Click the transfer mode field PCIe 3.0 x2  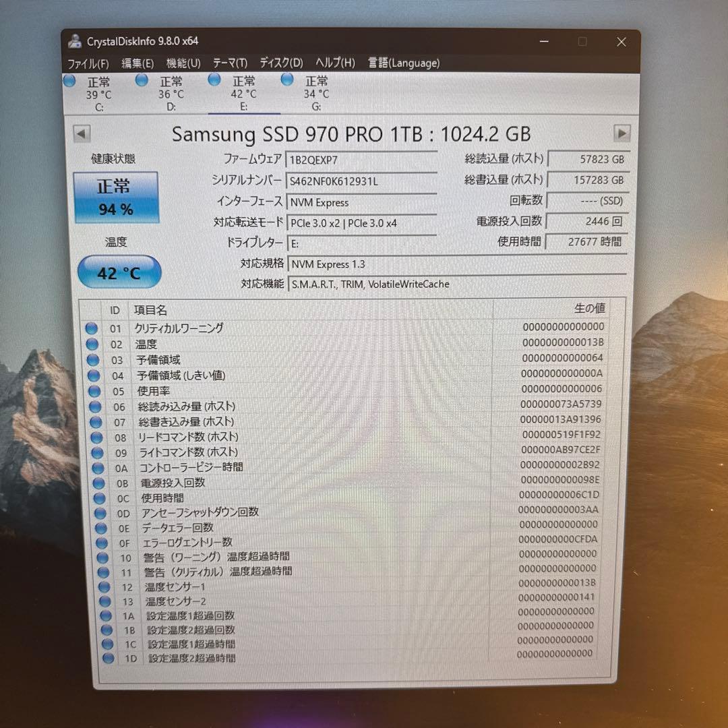[x=362, y=223]
